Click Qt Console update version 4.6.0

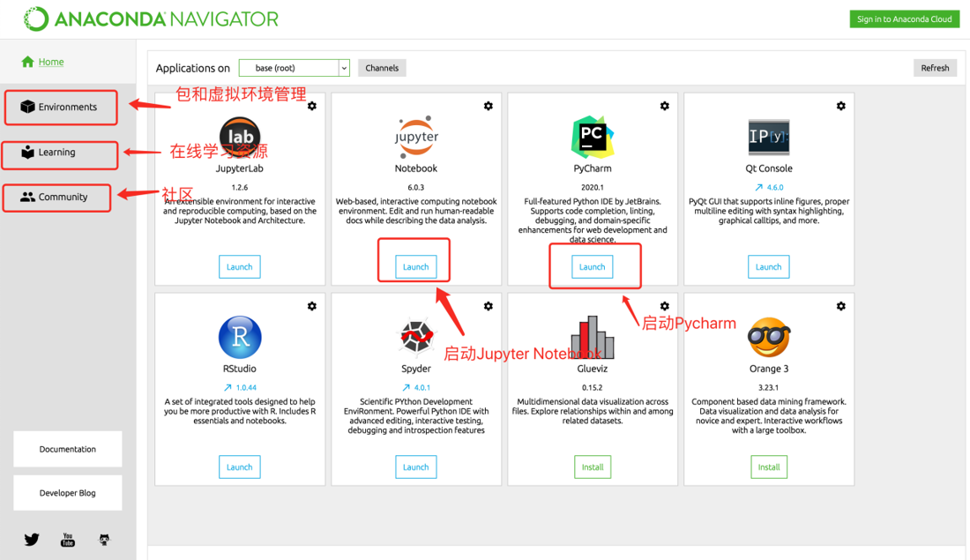tap(769, 188)
